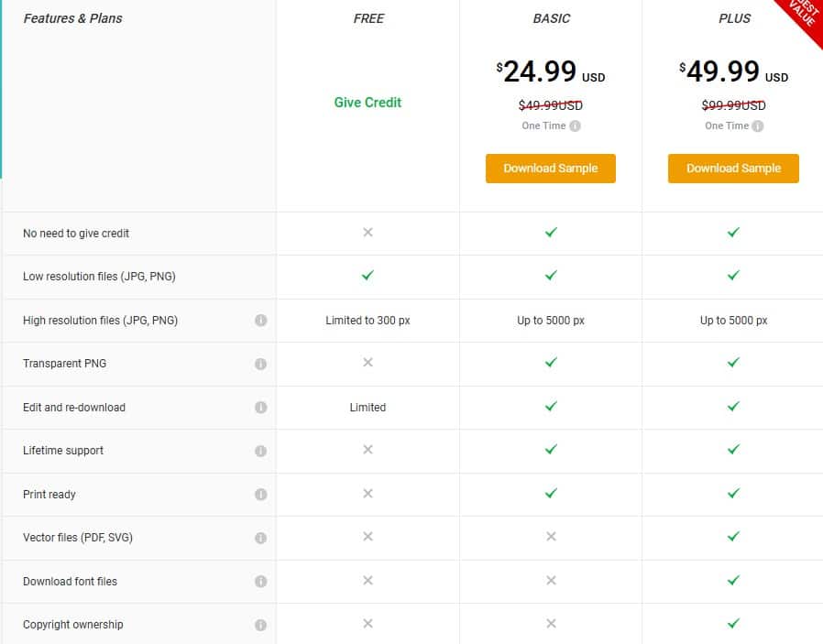The image size is (823, 644).
Task: Click PLUS checkmark for Copyright ownership
Action: 733,623
